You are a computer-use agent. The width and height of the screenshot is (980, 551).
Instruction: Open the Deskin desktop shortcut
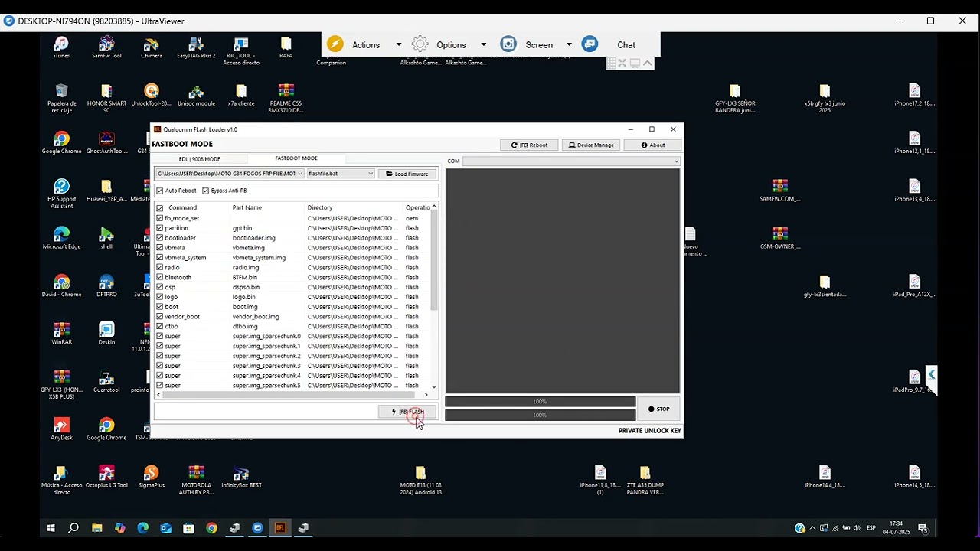pos(106,334)
